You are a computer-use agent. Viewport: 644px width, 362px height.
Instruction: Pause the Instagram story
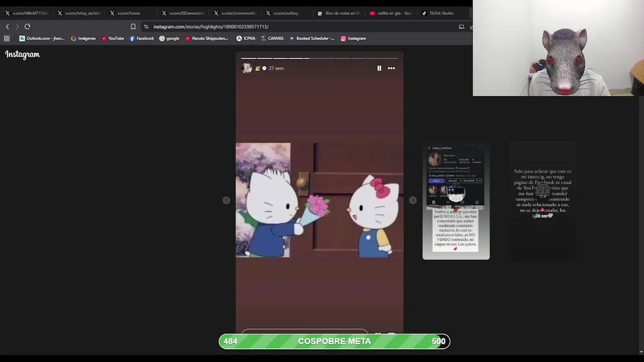coord(379,68)
